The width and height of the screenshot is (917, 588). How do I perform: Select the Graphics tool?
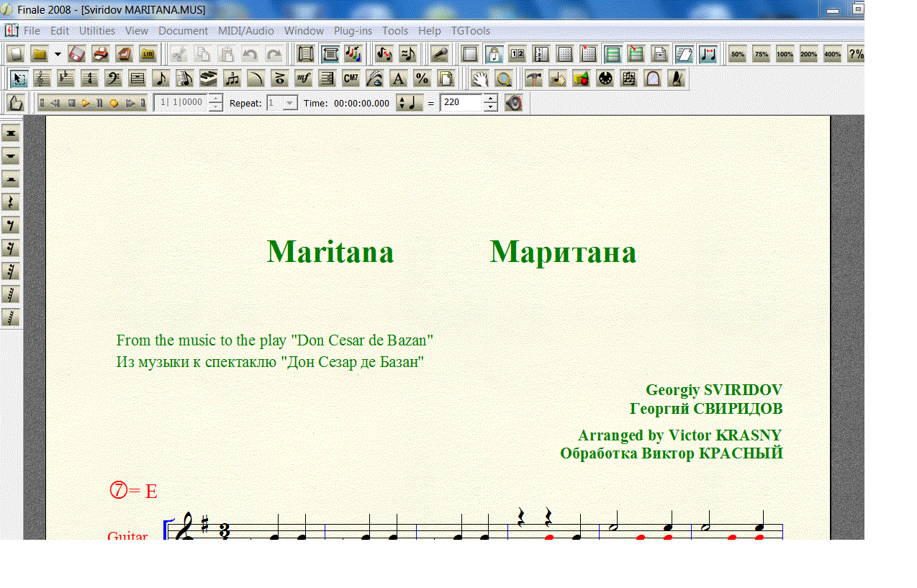pos(581,78)
